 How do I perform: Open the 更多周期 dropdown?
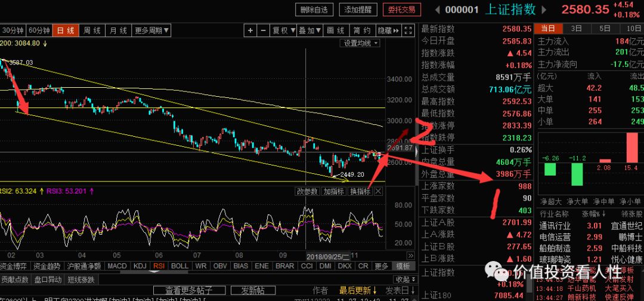pos(151,30)
